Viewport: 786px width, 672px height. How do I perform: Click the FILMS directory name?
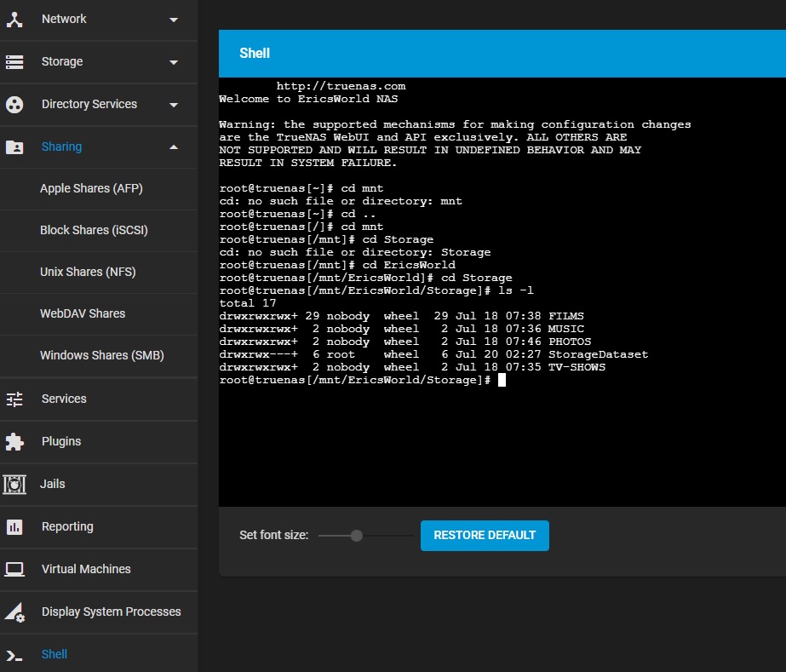point(566,316)
